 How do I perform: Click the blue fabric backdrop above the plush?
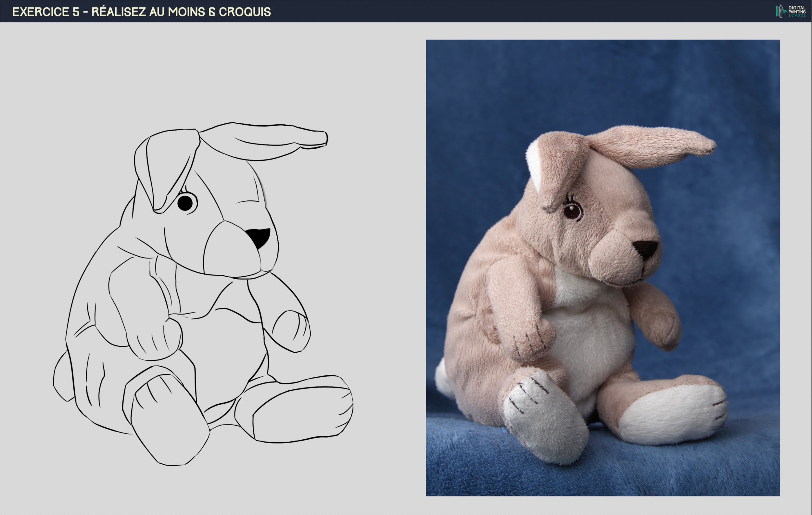pyautogui.click(x=600, y=81)
